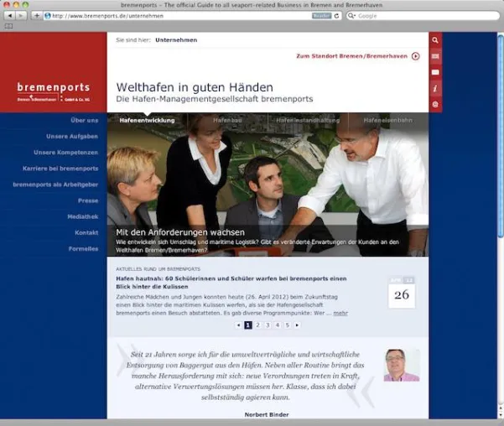Click the vertical scrollbar thumb
The image size is (504, 426).
(x=501, y=137)
